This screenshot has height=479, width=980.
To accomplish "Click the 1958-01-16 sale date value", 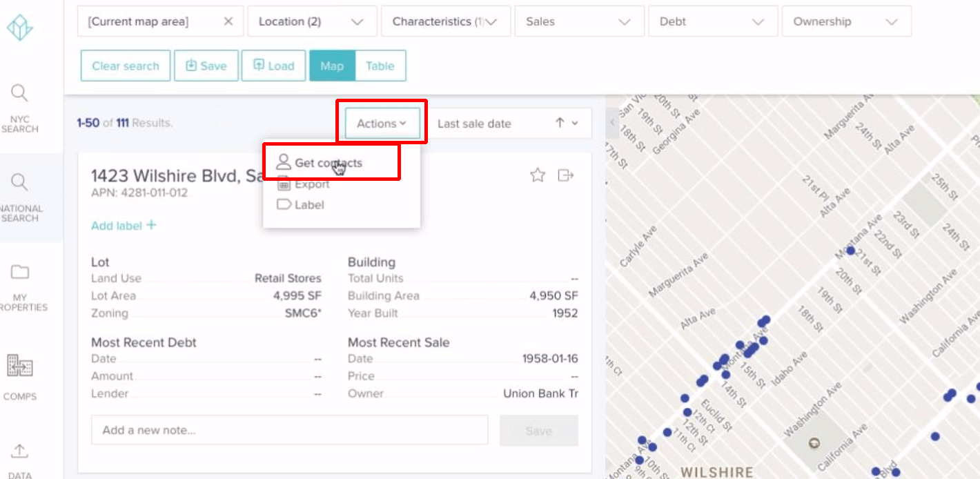I will (x=550, y=359).
